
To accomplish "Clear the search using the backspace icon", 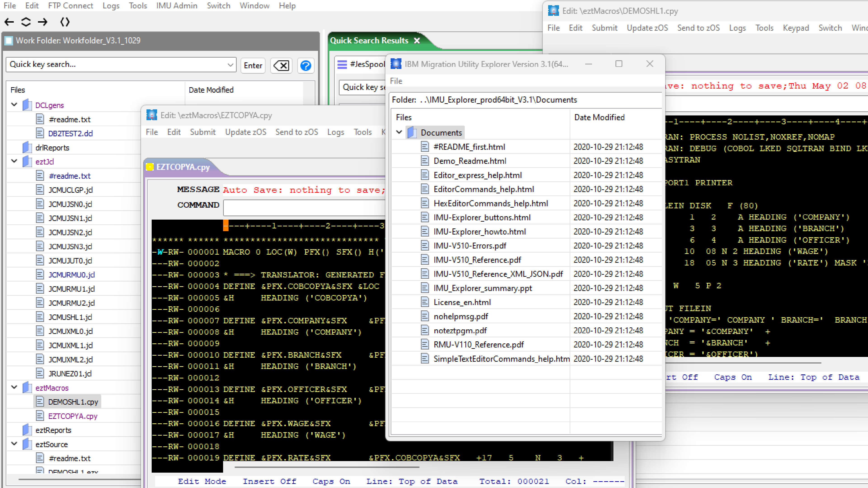I will (x=281, y=65).
